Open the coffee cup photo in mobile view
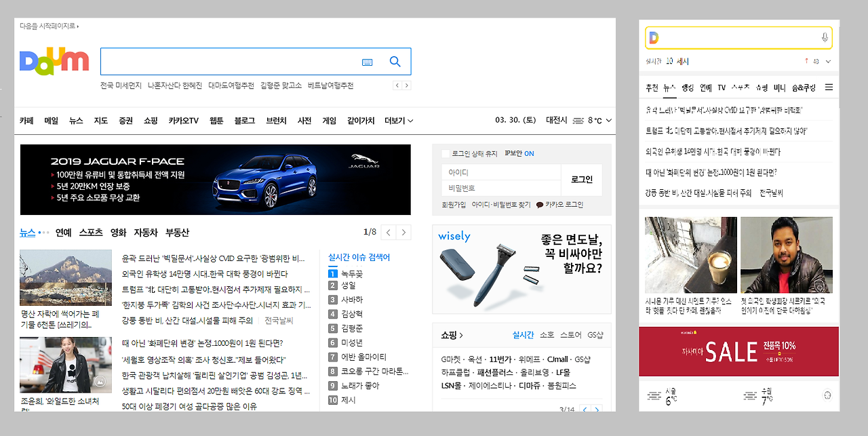868x436 pixels. pos(691,255)
